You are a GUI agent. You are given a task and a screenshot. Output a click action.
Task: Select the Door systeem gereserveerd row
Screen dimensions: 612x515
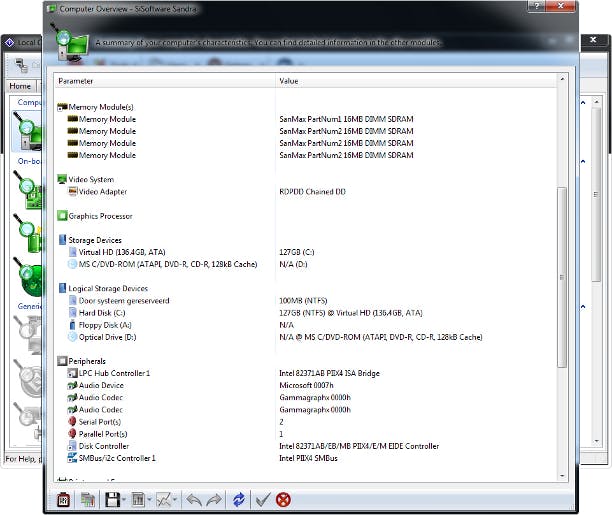point(124,301)
